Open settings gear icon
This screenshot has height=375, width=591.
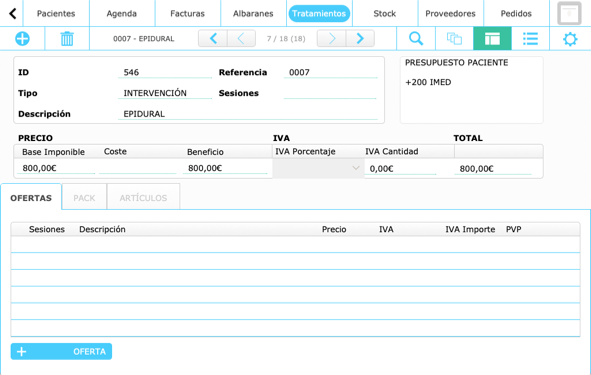tap(570, 39)
